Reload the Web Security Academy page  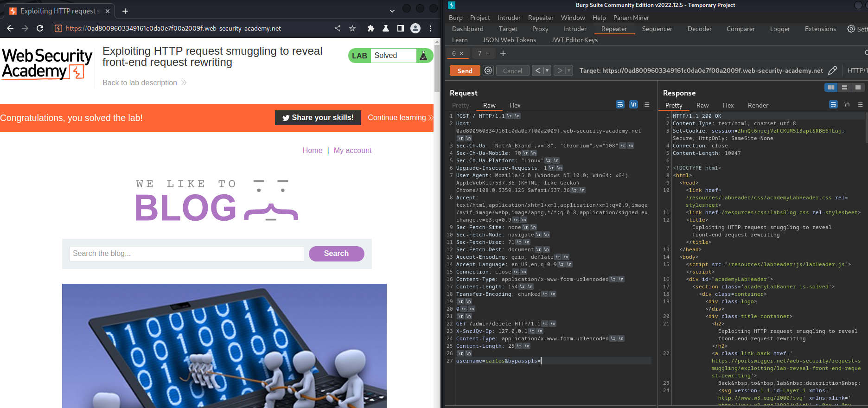[x=40, y=28]
